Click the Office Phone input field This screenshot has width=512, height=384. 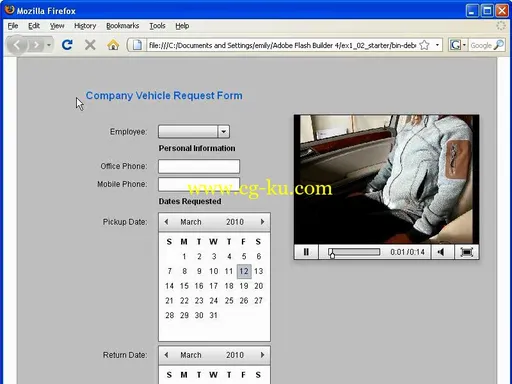coord(199,166)
